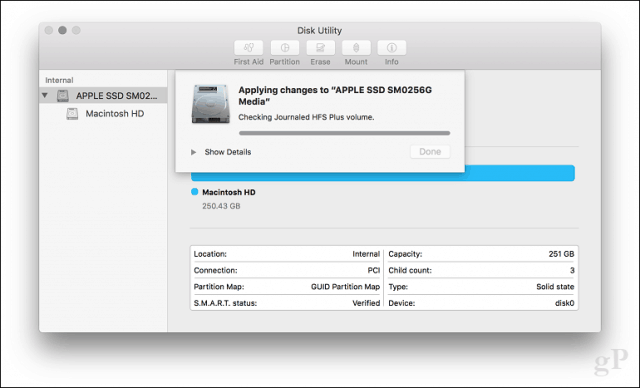Click the First Aid toolbar icon

tap(248, 48)
